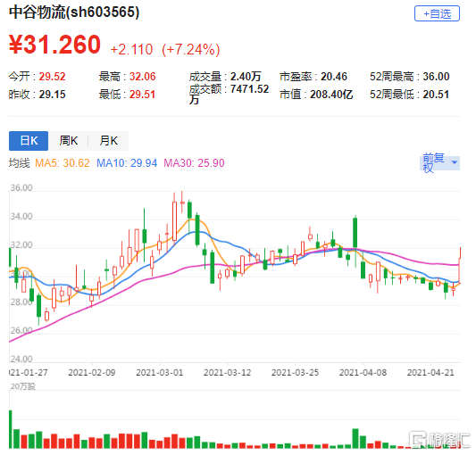476x455 pixels.
Task: Click the 均线 moving average label
Action: click(20, 163)
